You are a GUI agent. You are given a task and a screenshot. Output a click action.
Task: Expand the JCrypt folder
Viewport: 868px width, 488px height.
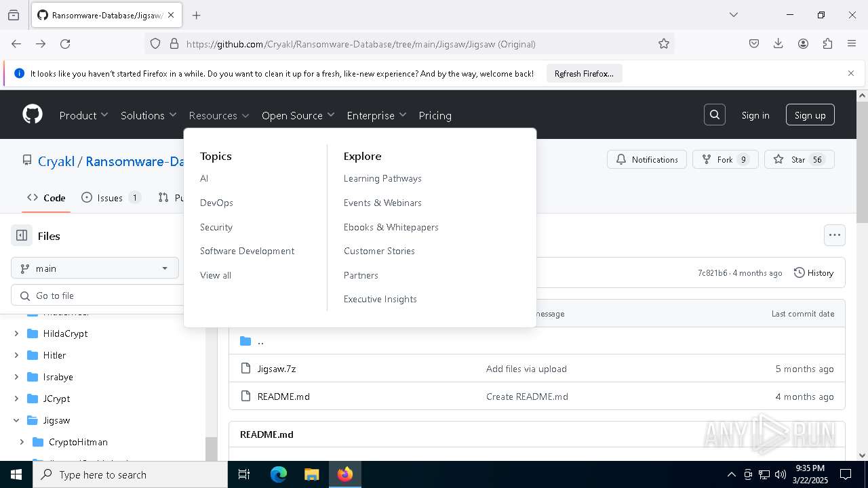click(16, 399)
